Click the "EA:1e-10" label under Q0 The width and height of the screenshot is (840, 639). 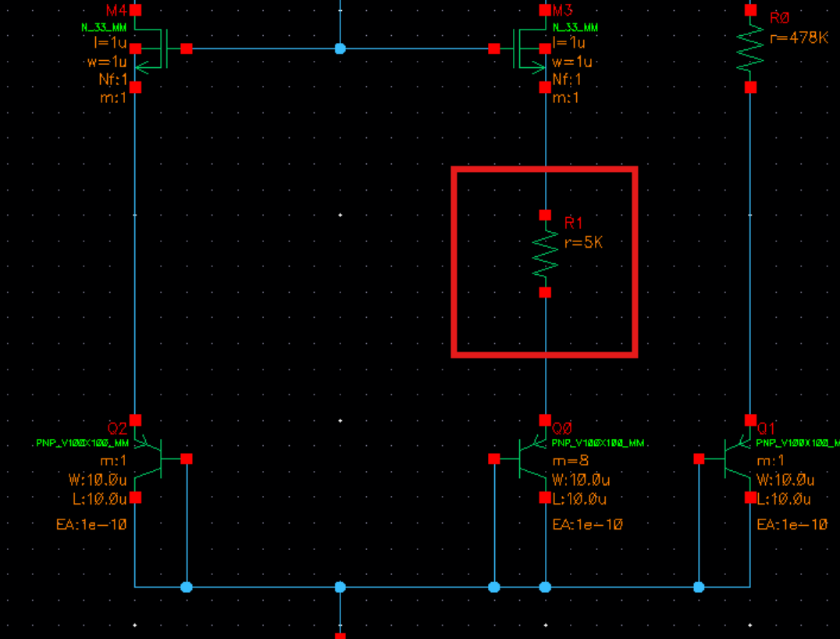click(588, 524)
